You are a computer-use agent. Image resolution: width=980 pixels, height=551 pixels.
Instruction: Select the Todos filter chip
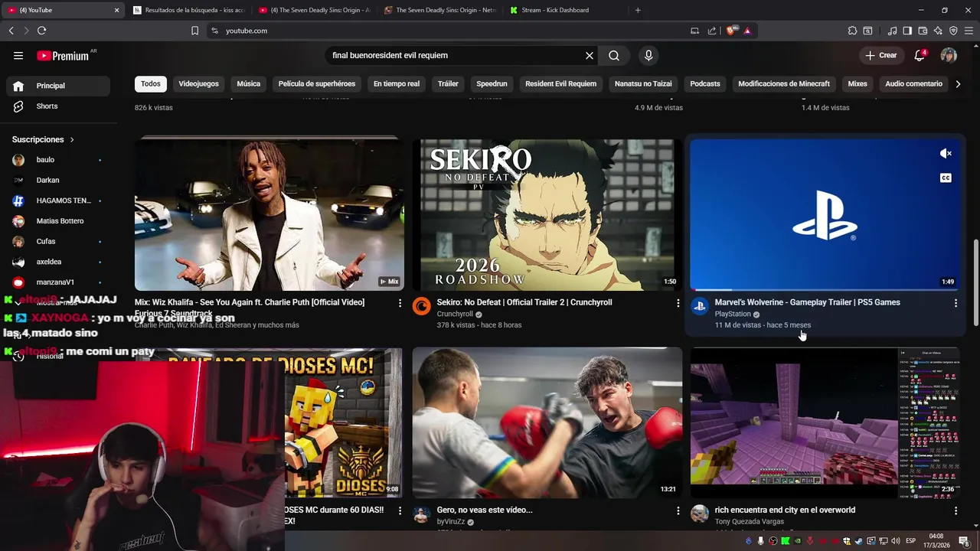point(151,83)
